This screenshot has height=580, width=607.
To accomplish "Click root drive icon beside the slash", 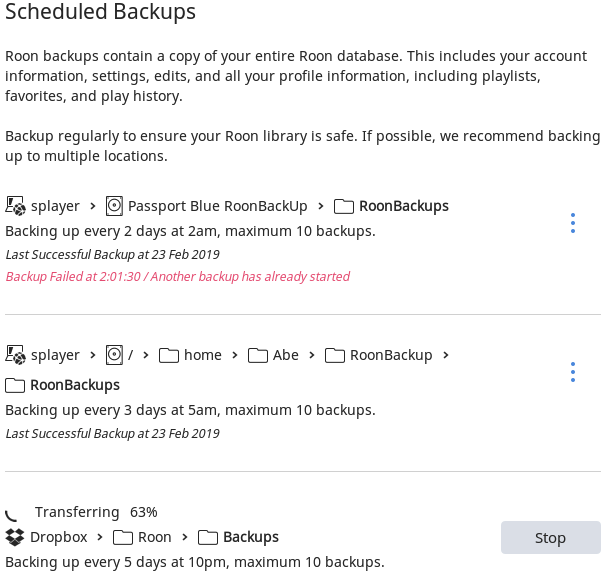I will [114, 355].
